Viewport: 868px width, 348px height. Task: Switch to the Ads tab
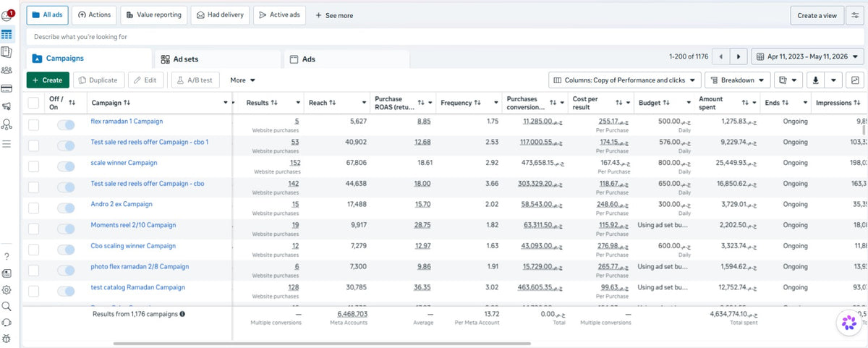point(346,59)
